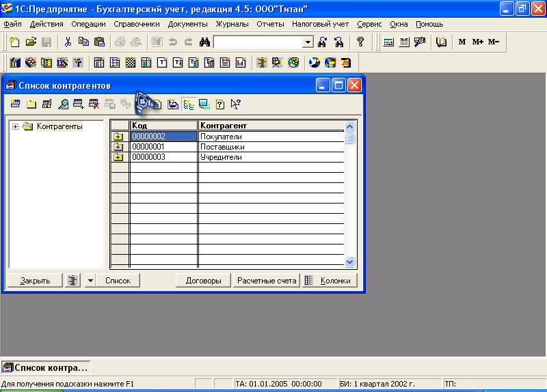Image resolution: width=547 pixels, height=392 pixels.
Task: Click the Paste clipboard icon
Action: (x=99, y=42)
